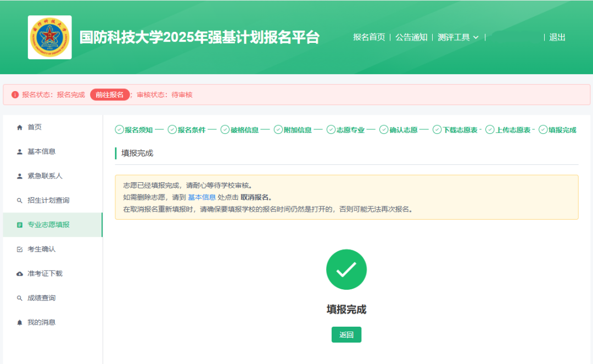
Task: Click the bell icon beside 我的消息
Action: pyautogui.click(x=20, y=322)
